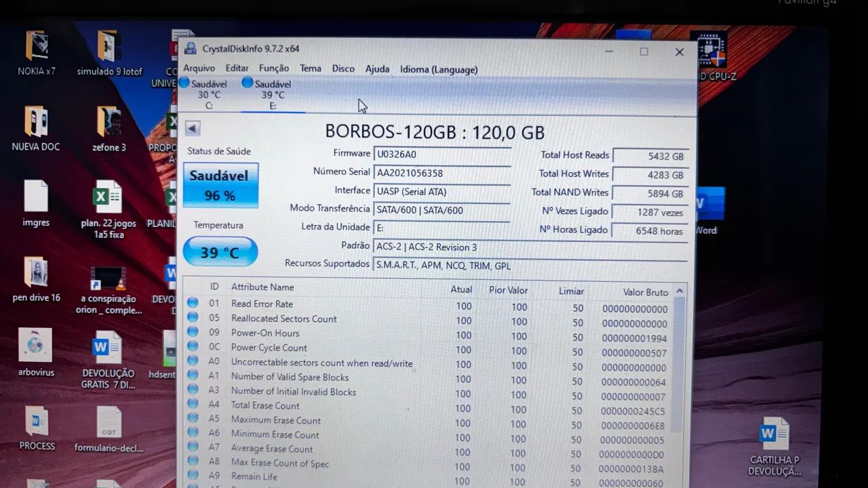Click the Total Host Reads value 5432 GB
The height and width of the screenshot is (488, 868).
(x=651, y=156)
